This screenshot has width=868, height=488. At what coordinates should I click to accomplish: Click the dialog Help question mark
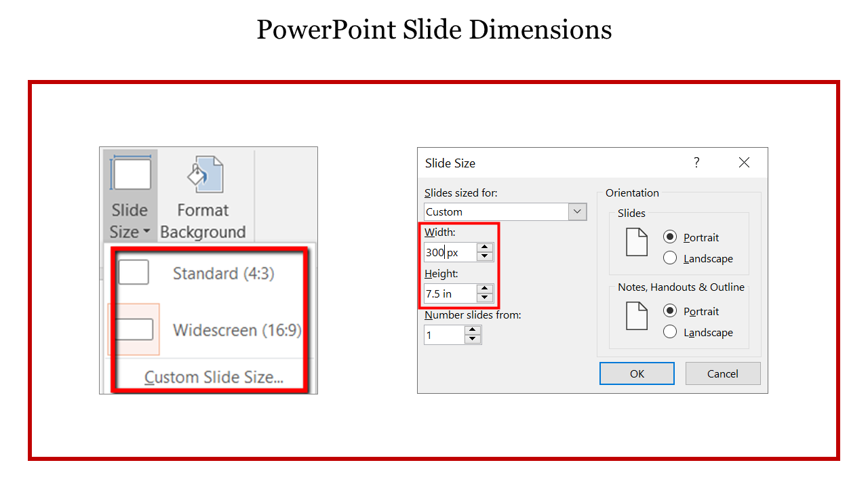(x=696, y=163)
